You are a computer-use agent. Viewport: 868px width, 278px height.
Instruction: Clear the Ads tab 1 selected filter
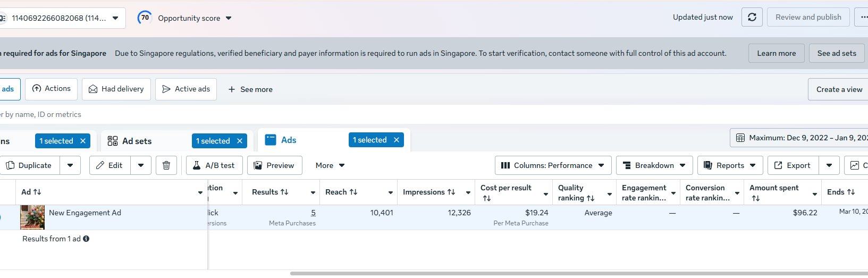397,140
